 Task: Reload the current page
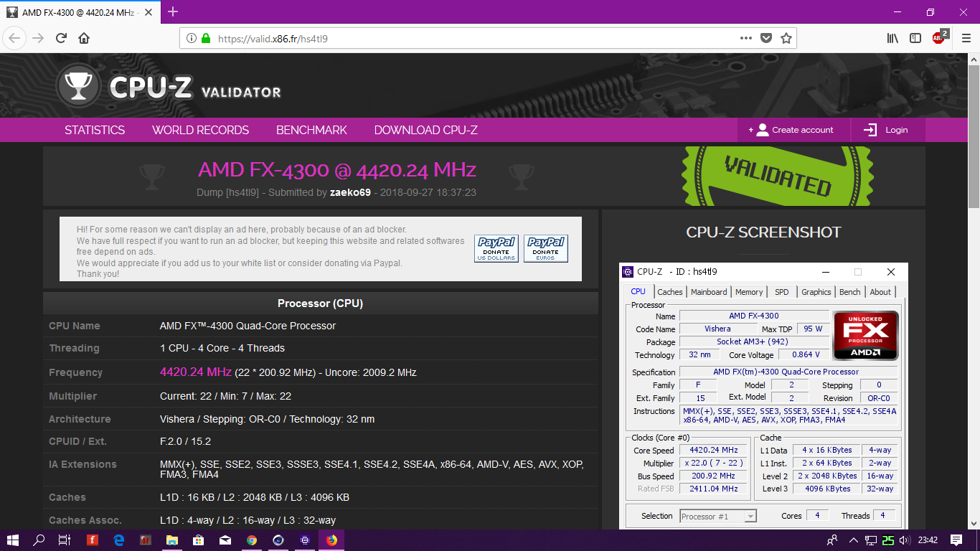tap(62, 38)
